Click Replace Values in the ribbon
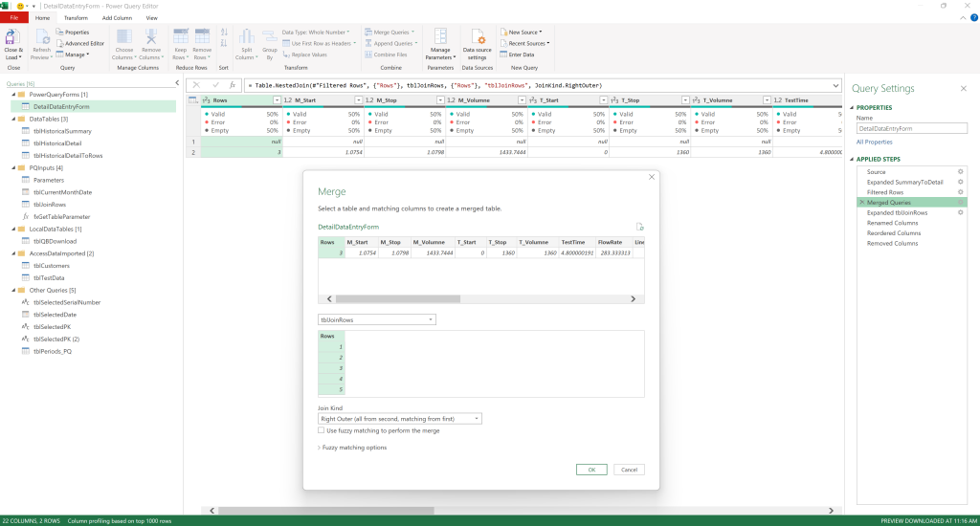The image size is (980, 526). point(304,55)
